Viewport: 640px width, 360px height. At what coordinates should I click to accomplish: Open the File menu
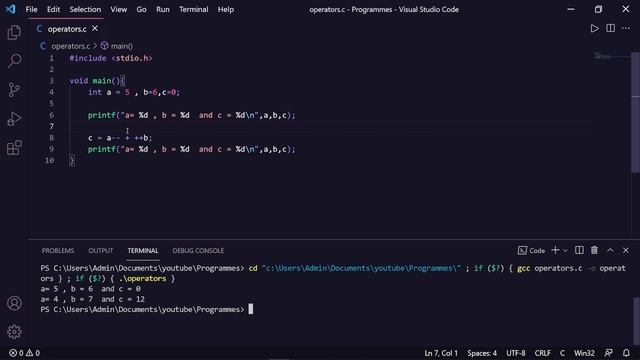click(x=31, y=9)
